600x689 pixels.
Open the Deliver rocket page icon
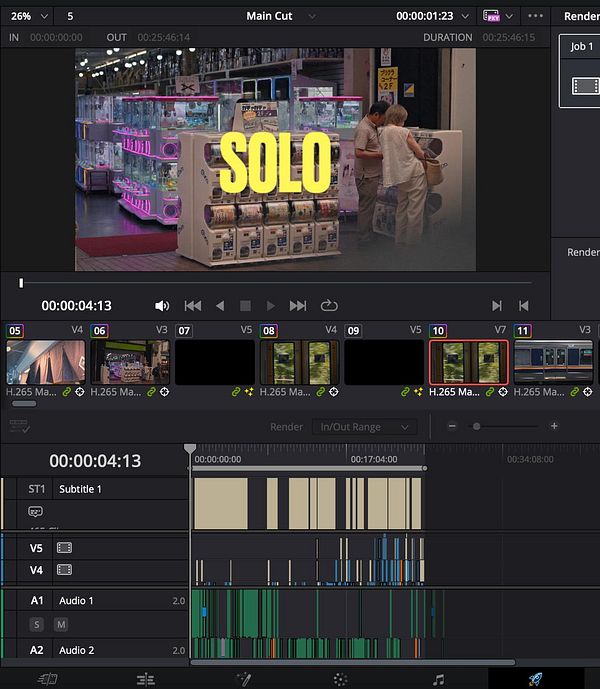[x=535, y=679]
